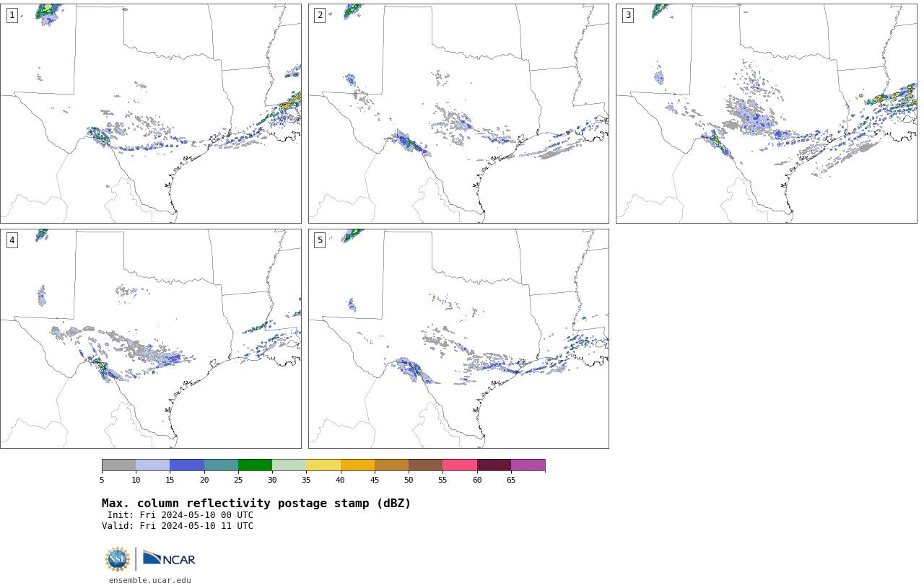Click the panel number 5 label
This screenshot has height=588, width=924.
(x=320, y=240)
